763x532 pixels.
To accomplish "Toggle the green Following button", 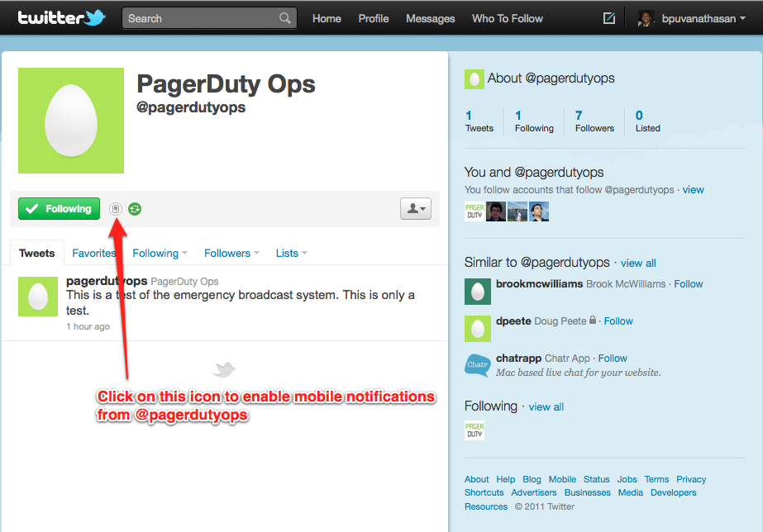I will [x=59, y=209].
